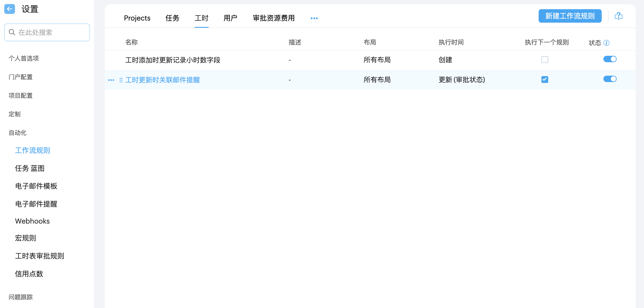644x308 pixels.
Task: Click the 新建工作流规则 button
Action: point(570,16)
